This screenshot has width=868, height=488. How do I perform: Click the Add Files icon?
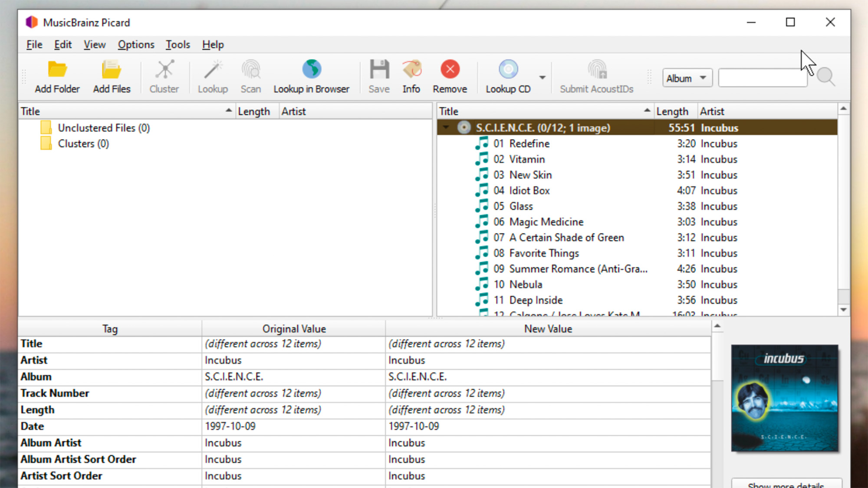(112, 70)
